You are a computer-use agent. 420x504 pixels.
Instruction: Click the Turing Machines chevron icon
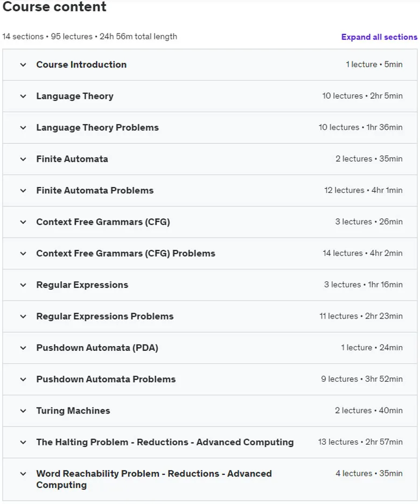coord(23,411)
